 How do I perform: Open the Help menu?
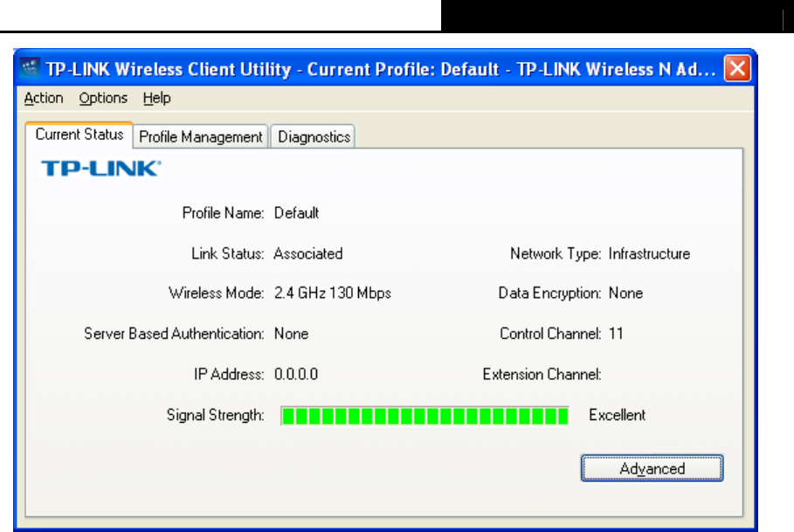(156, 98)
